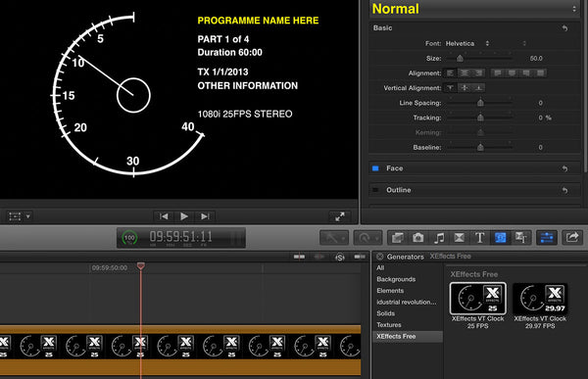
Task: Adjust the Size slider handle
Action: (460, 58)
